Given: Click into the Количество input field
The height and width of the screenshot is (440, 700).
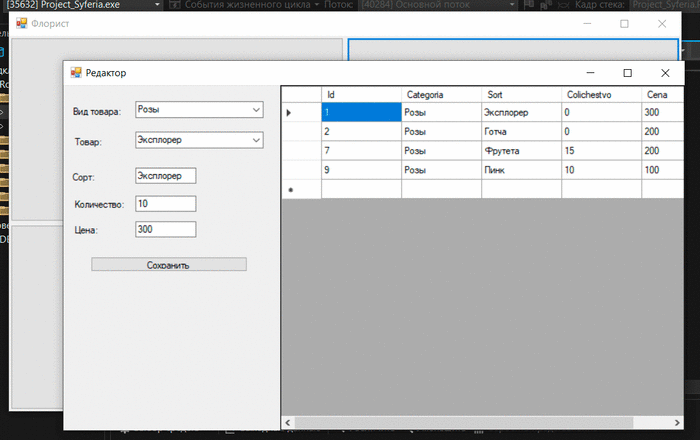Looking at the screenshot, I should click(x=165, y=204).
